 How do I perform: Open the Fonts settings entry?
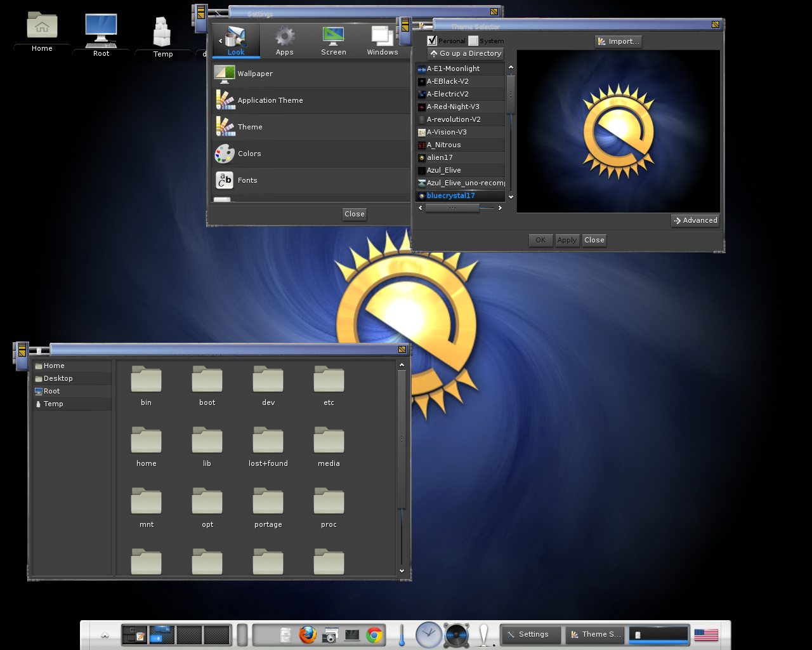tap(311, 180)
